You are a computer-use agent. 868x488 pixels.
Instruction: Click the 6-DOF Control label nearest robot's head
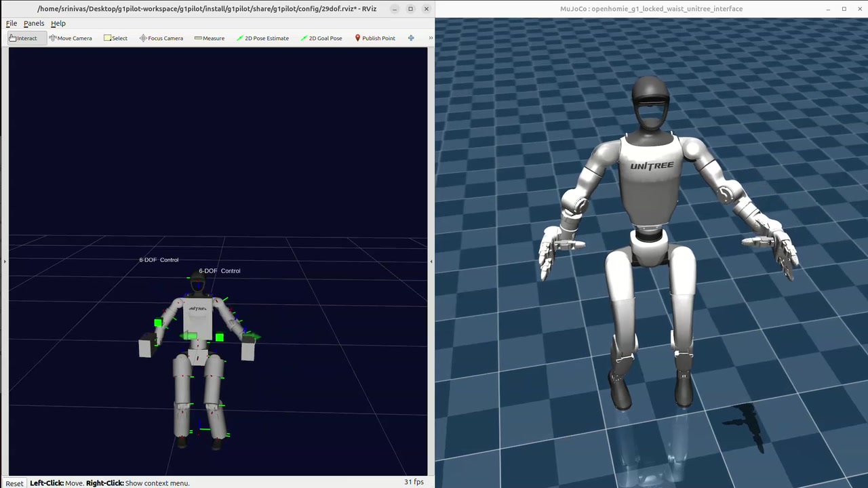coord(220,270)
